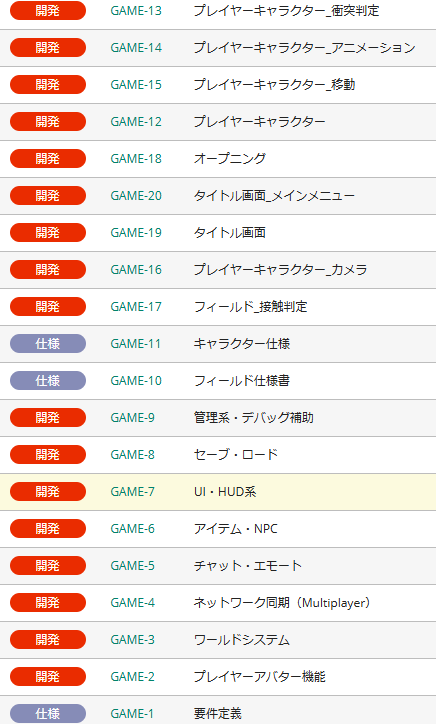Open the GAME-8 issue link
Viewport: 436px width, 724px height.
click(132, 455)
